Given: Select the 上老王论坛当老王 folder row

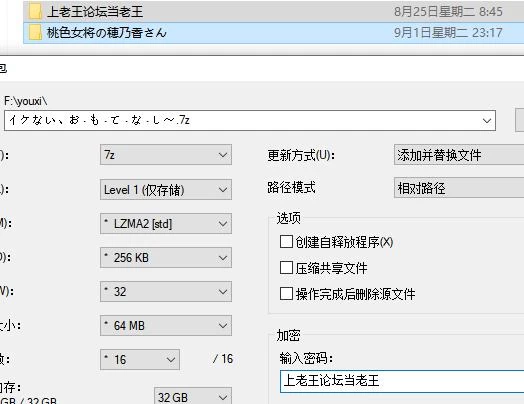Looking at the screenshot, I should click(273, 12).
